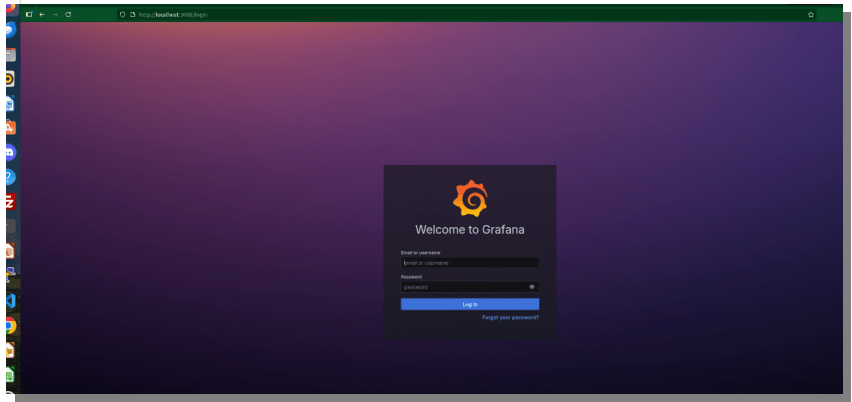
Task: Open the Forgot your password link
Action: point(510,317)
